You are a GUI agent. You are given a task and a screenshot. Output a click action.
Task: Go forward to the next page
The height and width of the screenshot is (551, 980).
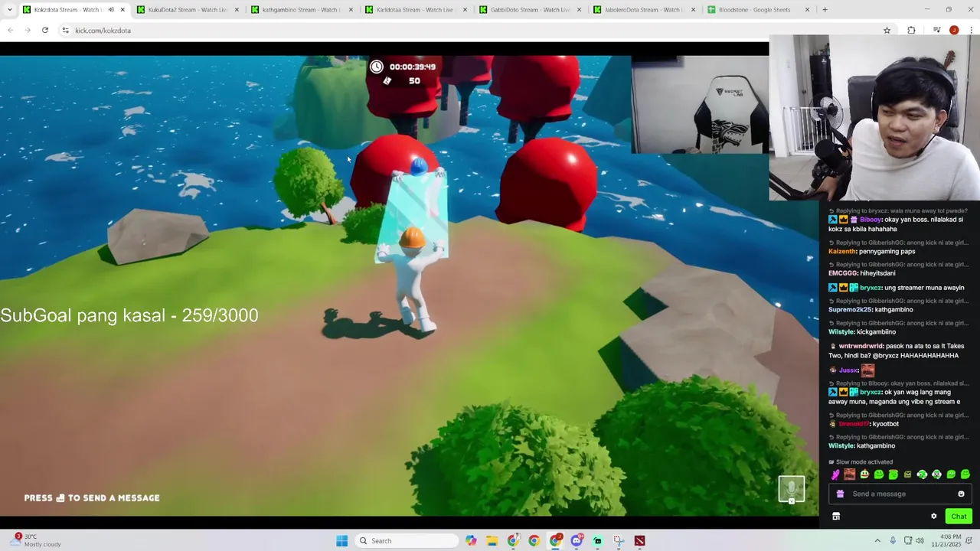pyautogui.click(x=28, y=31)
